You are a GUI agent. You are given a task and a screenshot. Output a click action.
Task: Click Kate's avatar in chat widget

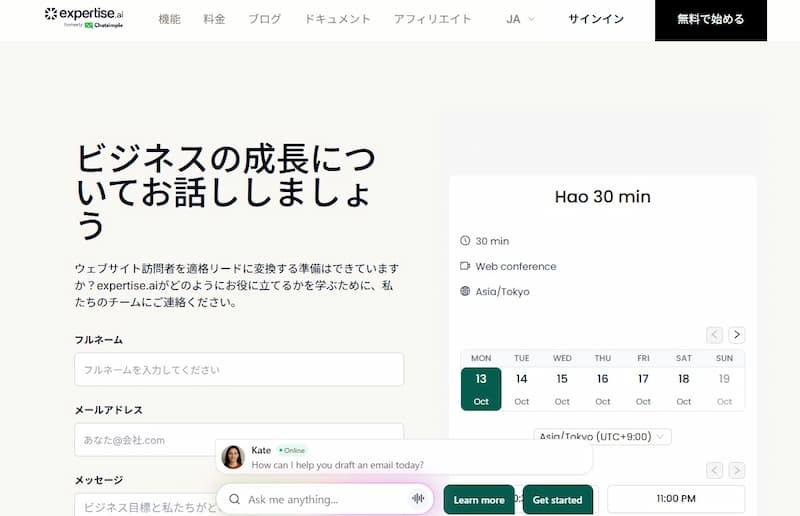click(233, 457)
